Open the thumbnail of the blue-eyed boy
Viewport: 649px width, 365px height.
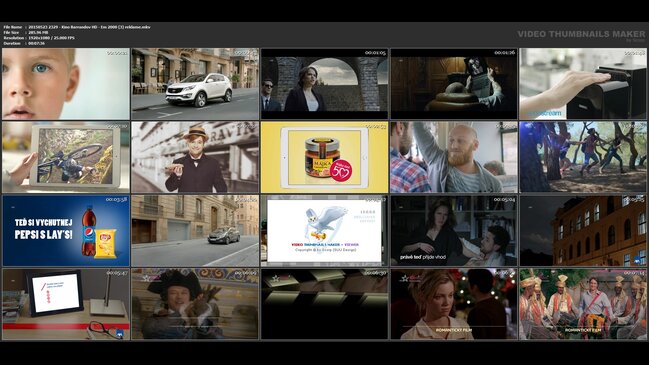(x=66, y=84)
